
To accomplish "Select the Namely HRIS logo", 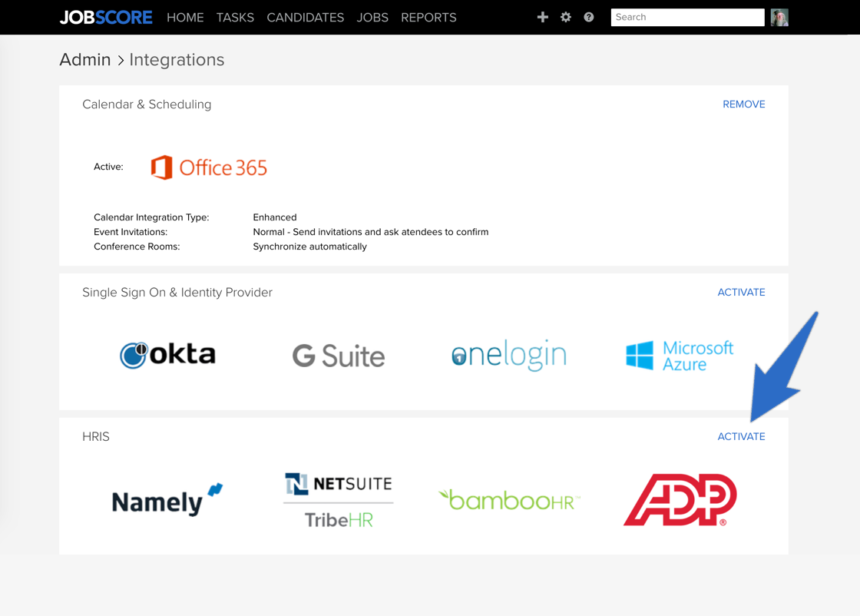I will tap(167, 500).
